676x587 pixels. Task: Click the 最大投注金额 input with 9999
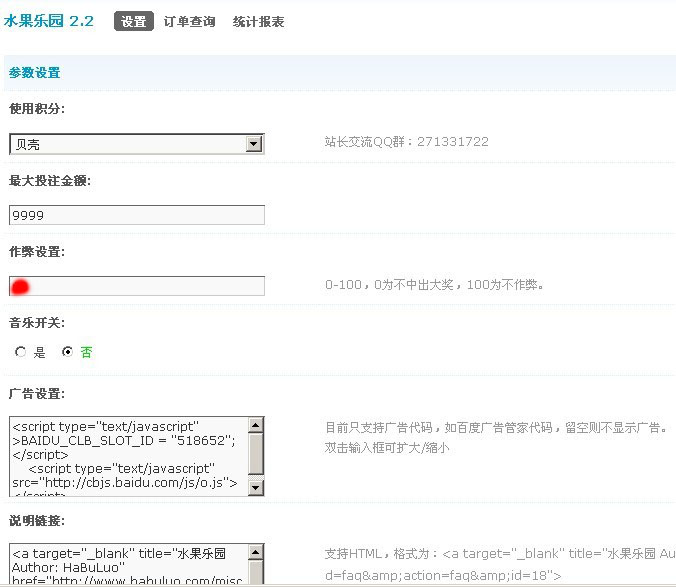tap(137, 215)
